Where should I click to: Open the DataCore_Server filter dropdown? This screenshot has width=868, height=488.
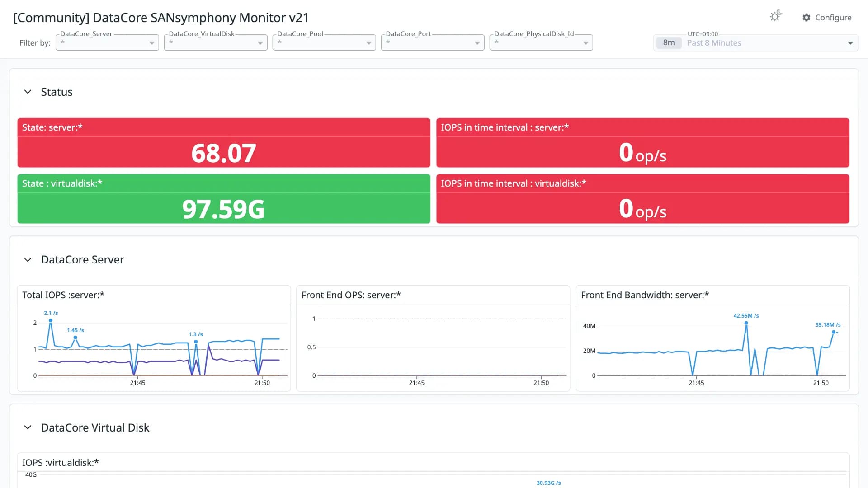pos(107,42)
